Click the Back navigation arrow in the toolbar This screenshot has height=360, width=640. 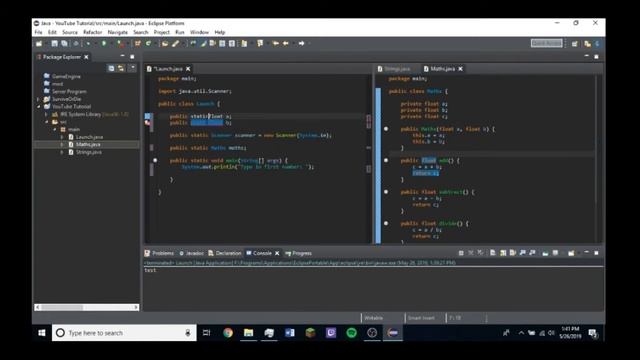pyautogui.click(x=286, y=43)
